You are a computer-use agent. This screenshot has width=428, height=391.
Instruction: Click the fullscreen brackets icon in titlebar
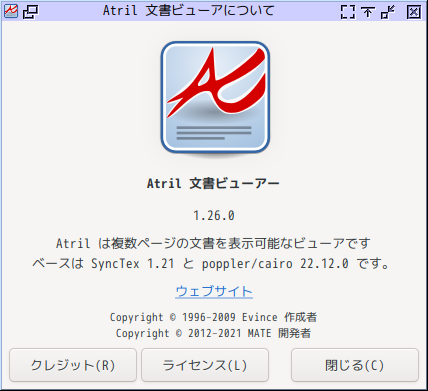click(x=348, y=12)
